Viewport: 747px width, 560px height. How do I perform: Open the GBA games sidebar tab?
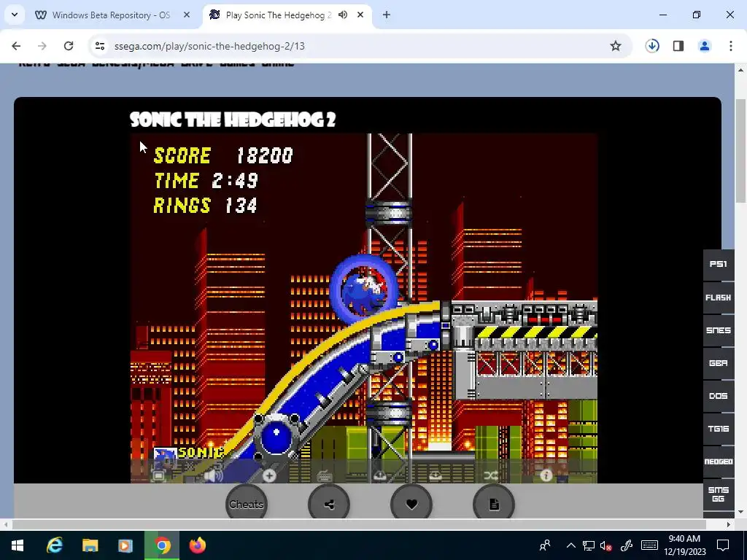click(x=719, y=363)
